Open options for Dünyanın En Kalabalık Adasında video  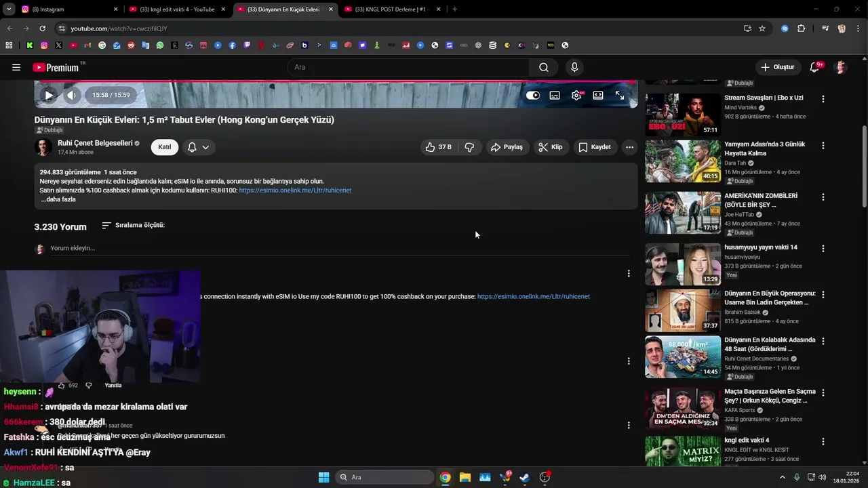[x=823, y=342]
